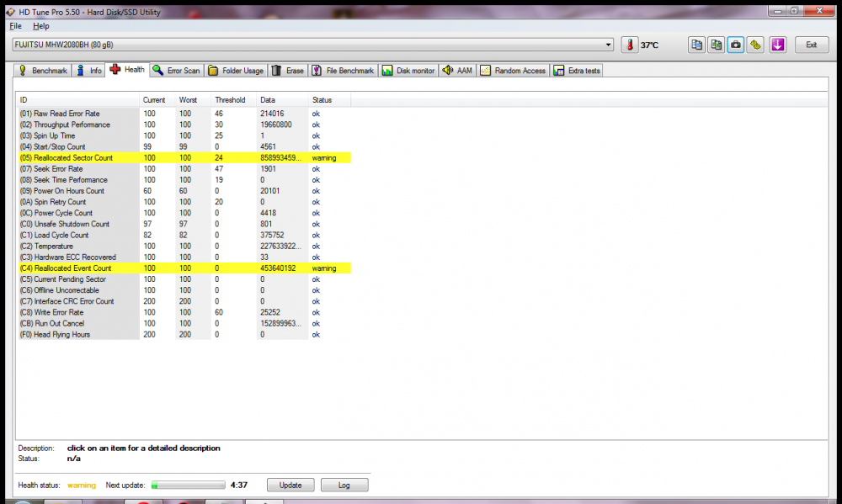The image size is (842, 504).
Task: Click the HD Tune Pro title bar icon
Action: pyautogui.click(x=11, y=12)
